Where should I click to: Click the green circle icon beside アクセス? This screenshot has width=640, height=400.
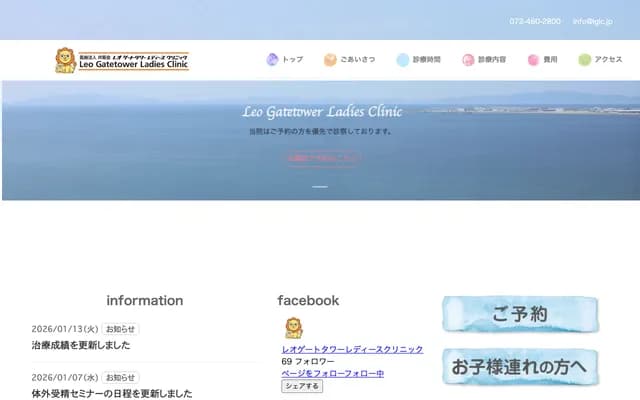tap(585, 60)
